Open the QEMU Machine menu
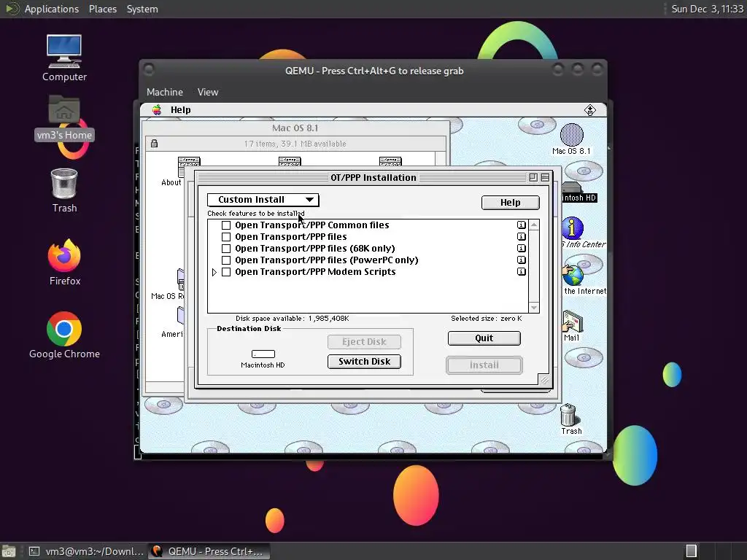747x560 pixels. click(165, 93)
